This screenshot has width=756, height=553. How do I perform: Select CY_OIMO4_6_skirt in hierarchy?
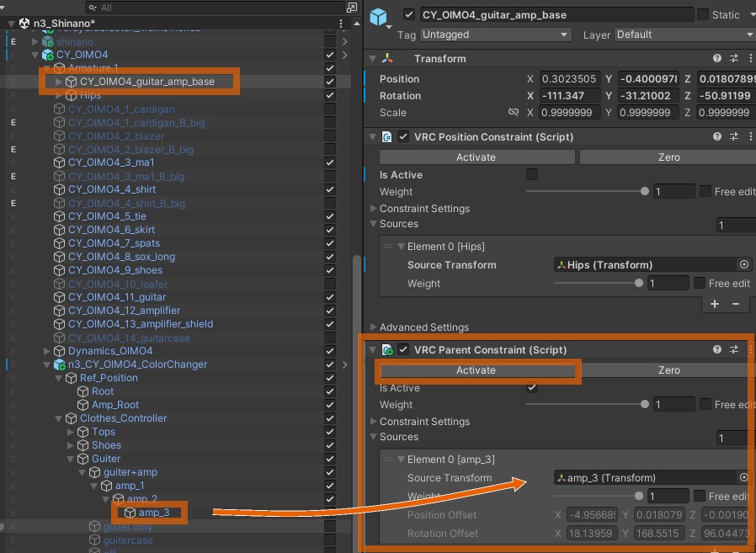[111, 230]
